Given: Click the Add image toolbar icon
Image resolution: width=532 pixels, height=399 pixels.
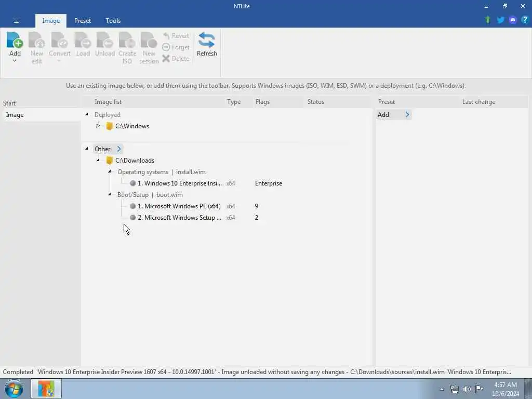Looking at the screenshot, I should [x=15, y=41].
